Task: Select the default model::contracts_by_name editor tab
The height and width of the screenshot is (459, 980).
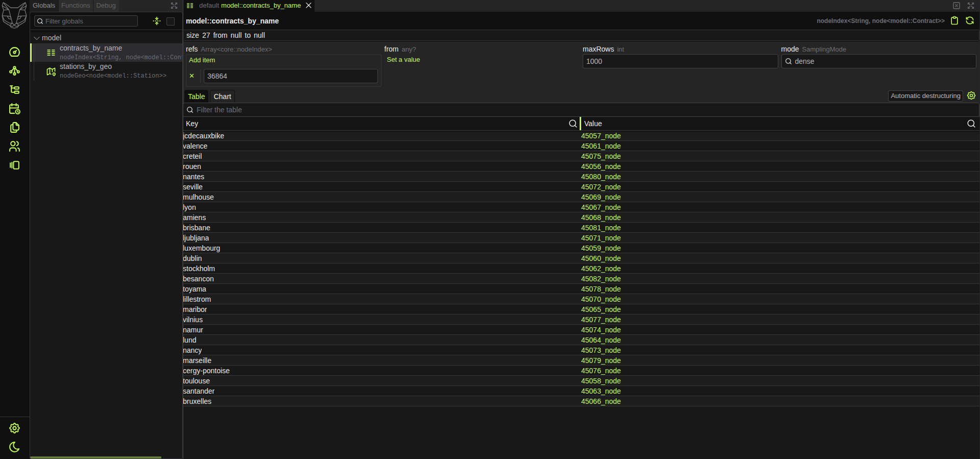Action: click(249, 6)
